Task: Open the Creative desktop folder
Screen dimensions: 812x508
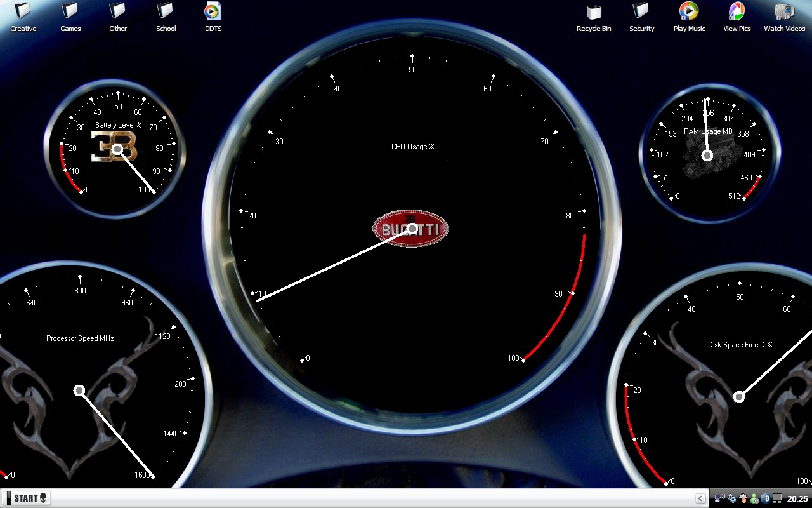Action: 23,17
